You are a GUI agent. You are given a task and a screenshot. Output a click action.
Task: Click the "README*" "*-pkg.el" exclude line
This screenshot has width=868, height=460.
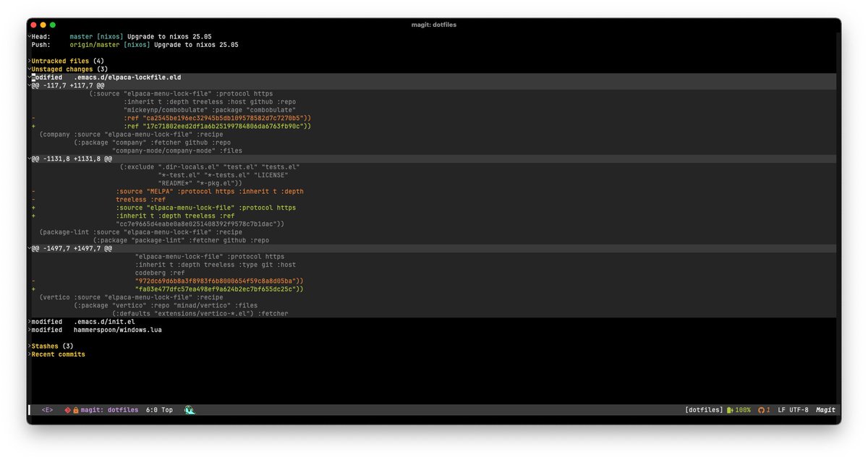pos(200,183)
